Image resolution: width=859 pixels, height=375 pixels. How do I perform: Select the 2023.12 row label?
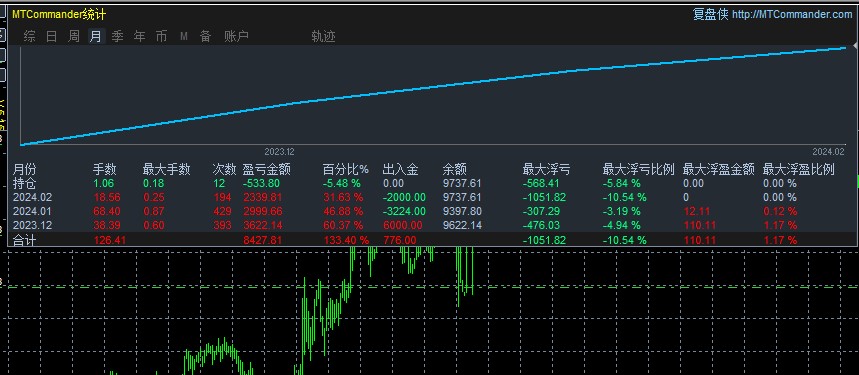coord(32,225)
